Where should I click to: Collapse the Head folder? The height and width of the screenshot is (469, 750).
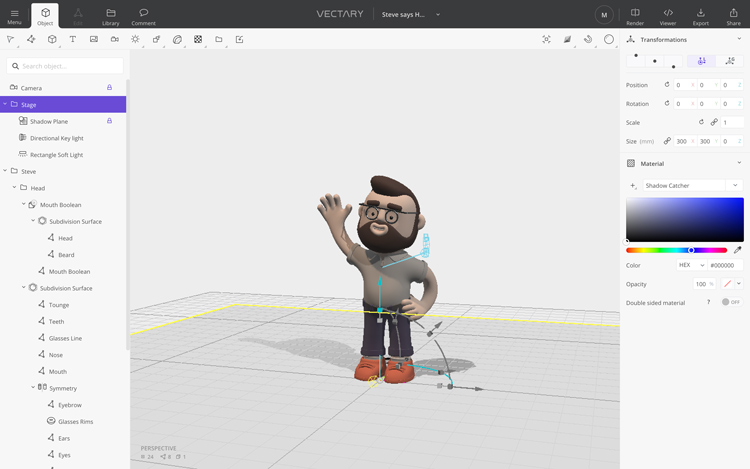[x=14, y=187]
